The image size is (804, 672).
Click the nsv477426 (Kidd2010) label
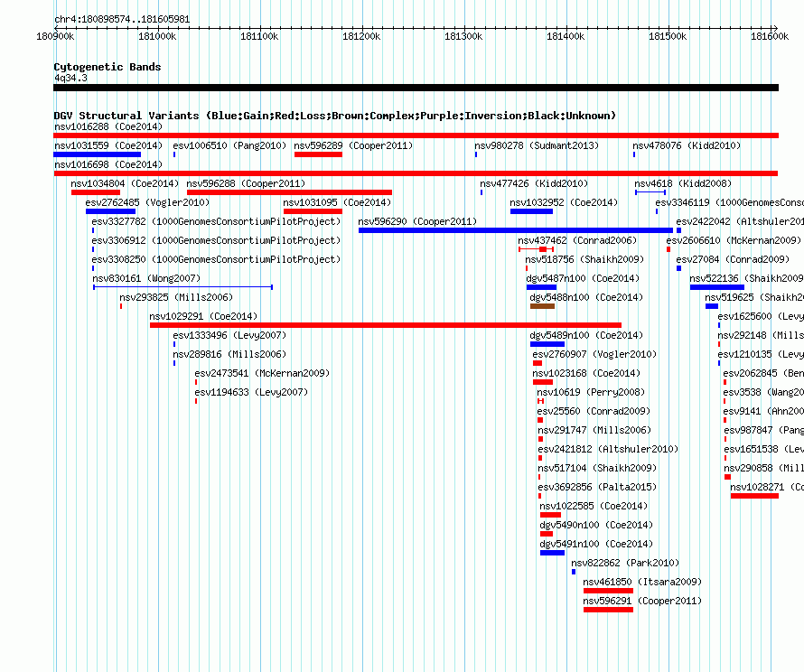pos(534,183)
